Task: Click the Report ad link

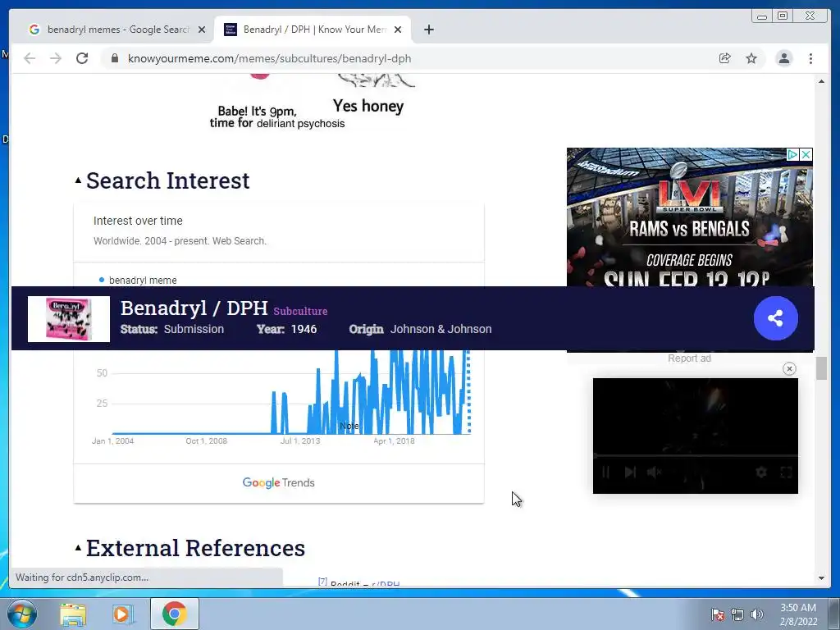Action: click(689, 358)
